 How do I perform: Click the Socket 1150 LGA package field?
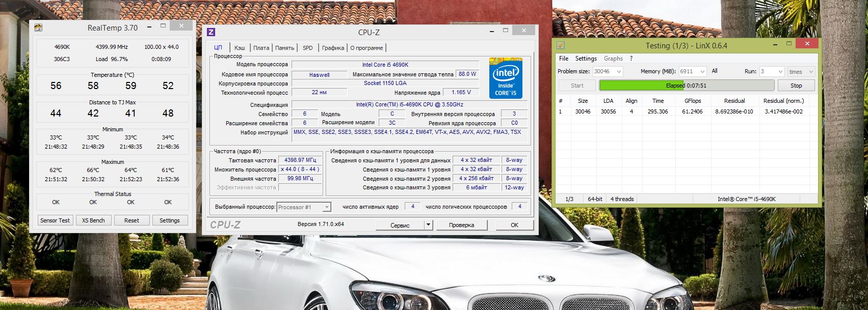(x=385, y=83)
